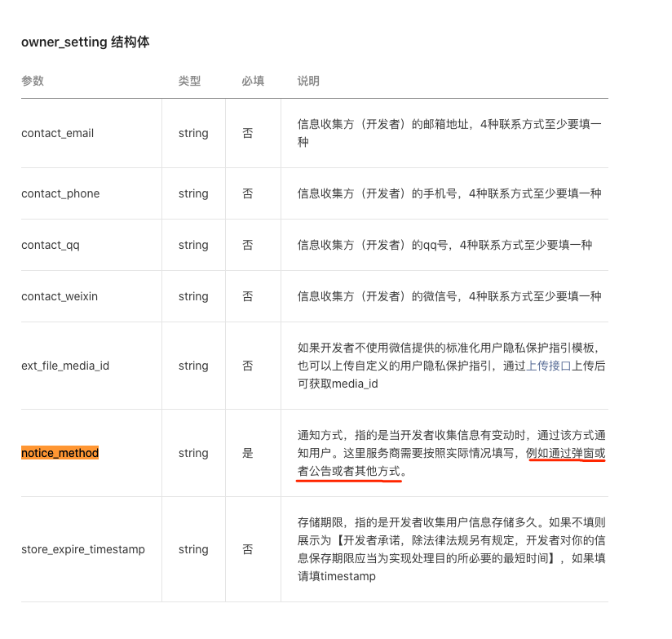Viewport: 672px width, 639px height.
Task: Click the contact_email description about 邮箱地址
Action: 449,133
